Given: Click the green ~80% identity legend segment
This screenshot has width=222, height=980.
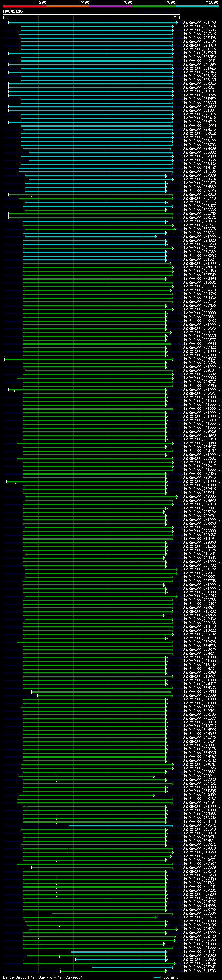Looking at the screenshot, I should coord(154,6).
